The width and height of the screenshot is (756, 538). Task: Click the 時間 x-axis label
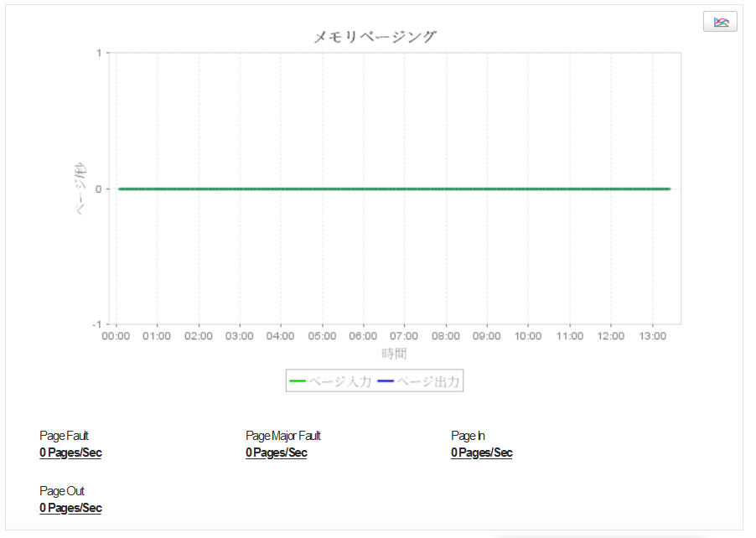pyautogui.click(x=394, y=354)
